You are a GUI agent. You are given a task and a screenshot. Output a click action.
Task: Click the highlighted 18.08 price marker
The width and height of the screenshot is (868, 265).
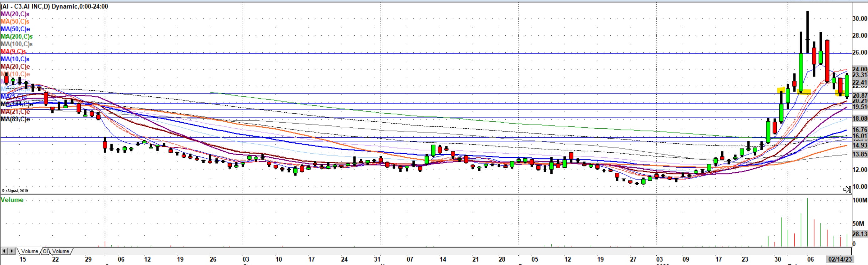click(860, 118)
